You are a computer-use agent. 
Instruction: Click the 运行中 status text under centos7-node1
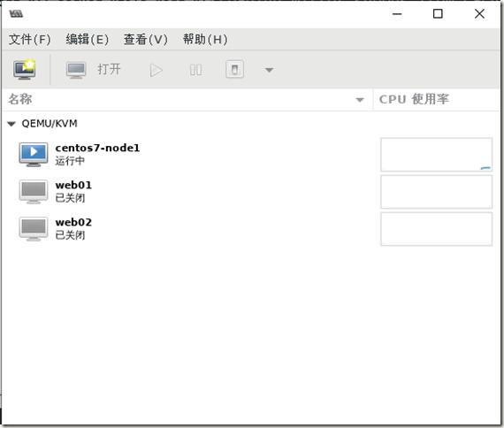(x=70, y=161)
